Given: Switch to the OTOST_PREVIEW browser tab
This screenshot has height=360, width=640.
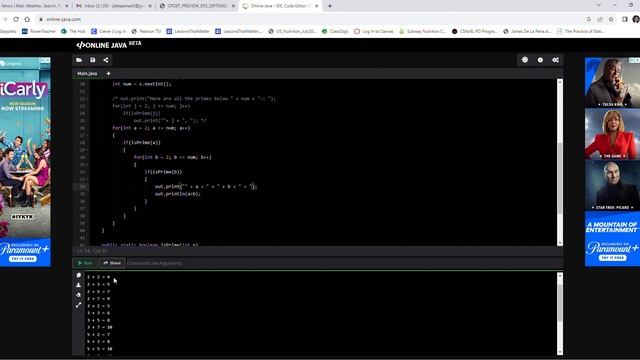Looking at the screenshot, I should [197, 6].
